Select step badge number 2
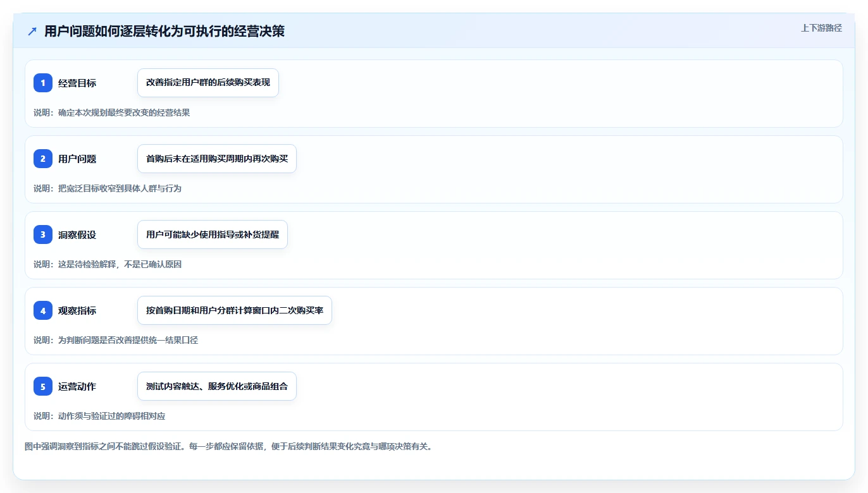The image size is (868, 493). click(43, 159)
